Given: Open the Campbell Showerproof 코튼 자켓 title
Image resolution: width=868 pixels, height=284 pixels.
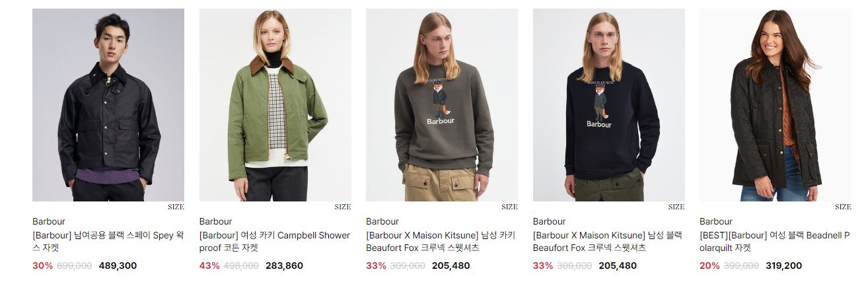Looking at the screenshot, I should [x=275, y=242].
